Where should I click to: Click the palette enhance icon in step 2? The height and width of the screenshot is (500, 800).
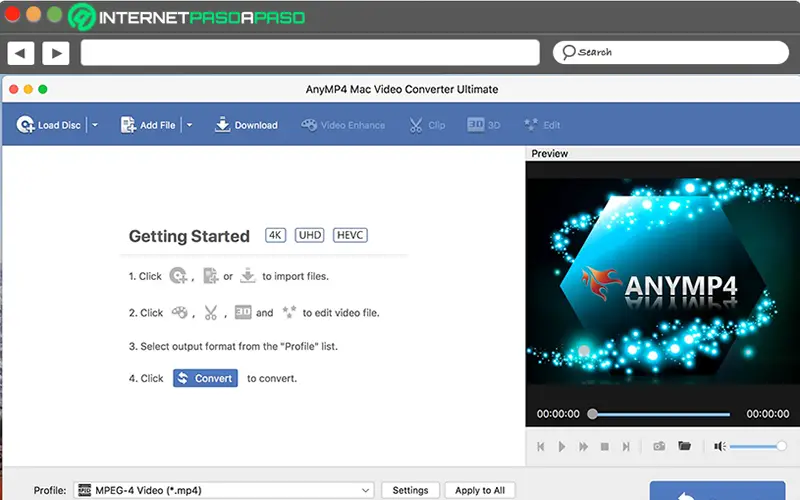click(x=179, y=312)
